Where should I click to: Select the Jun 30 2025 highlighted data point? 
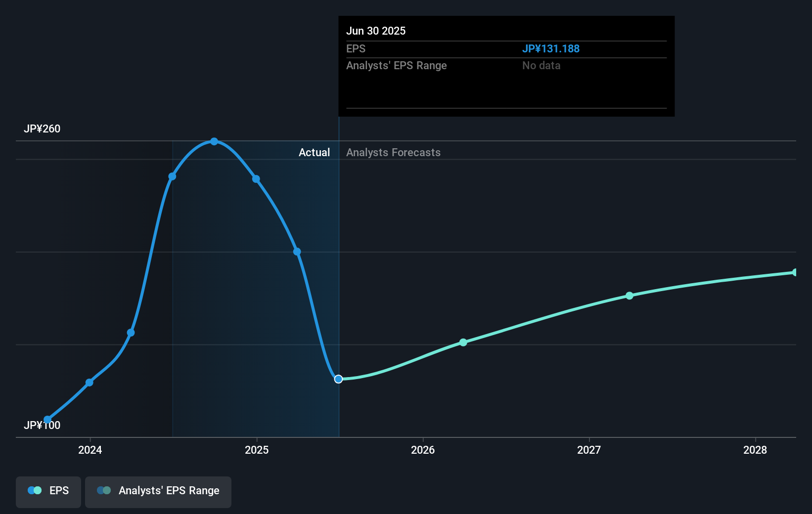(338, 379)
